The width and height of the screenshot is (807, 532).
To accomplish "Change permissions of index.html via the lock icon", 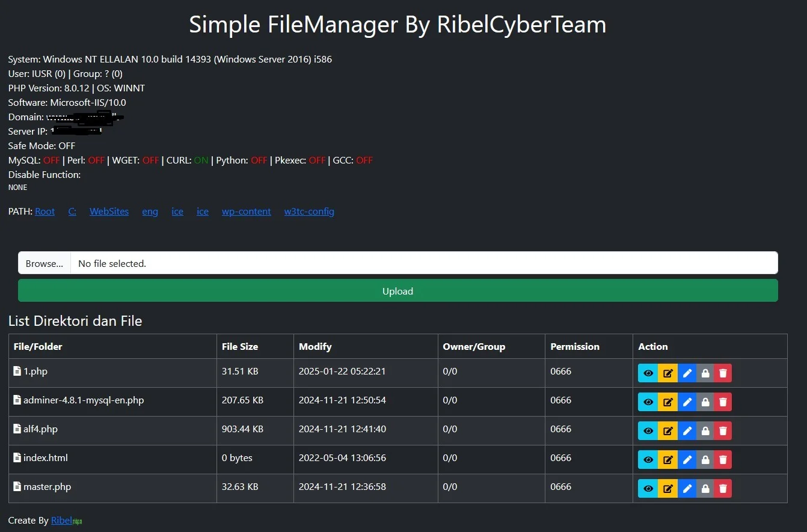I will point(705,459).
